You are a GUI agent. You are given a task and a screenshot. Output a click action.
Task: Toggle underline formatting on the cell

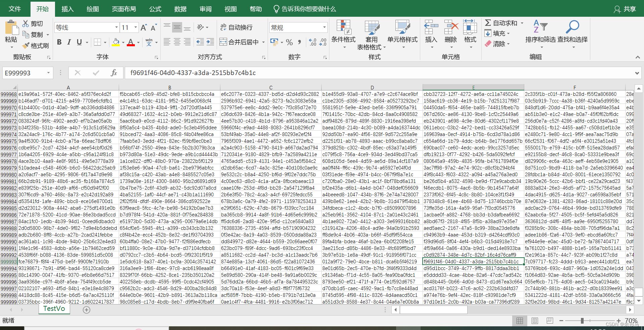point(78,42)
